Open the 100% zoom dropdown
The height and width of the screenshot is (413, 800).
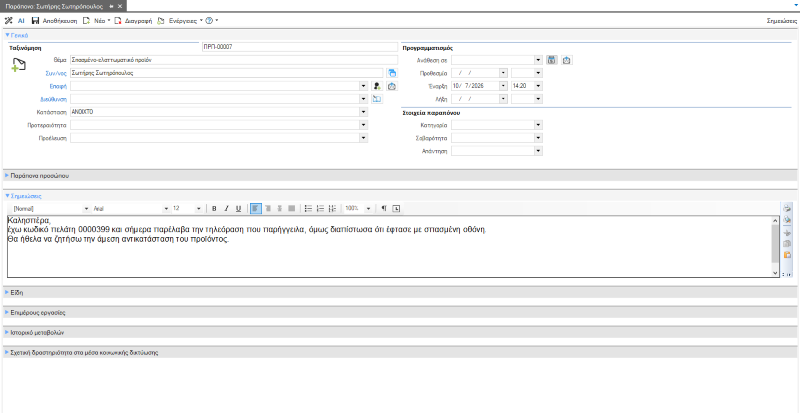(x=368, y=209)
